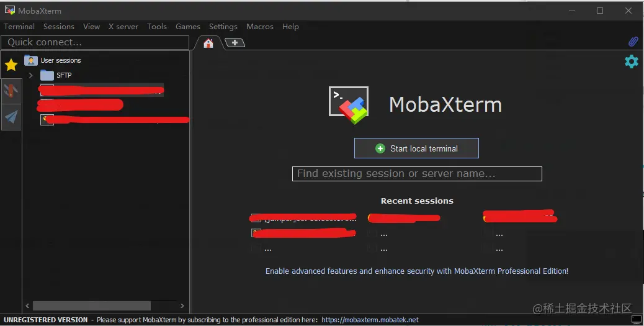Click the left arrow of sidebar scrollbar
The width and height of the screenshot is (644, 326).
(x=27, y=306)
